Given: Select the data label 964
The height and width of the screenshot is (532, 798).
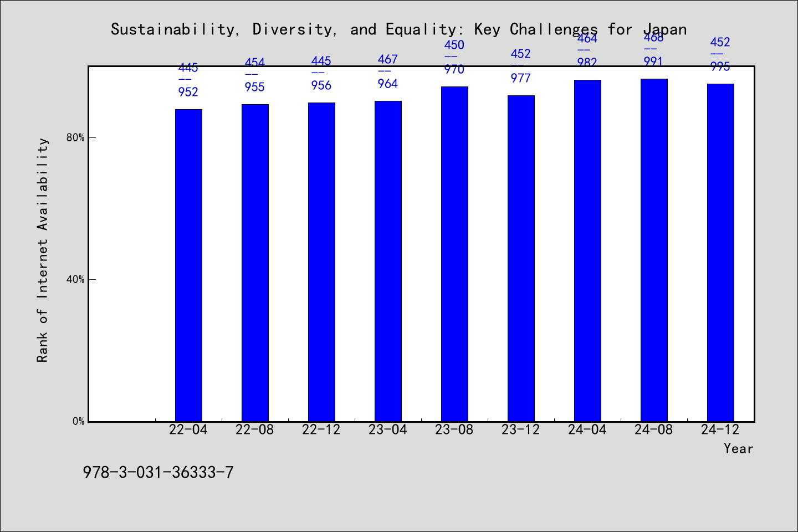Looking at the screenshot, I should (388, 84).
